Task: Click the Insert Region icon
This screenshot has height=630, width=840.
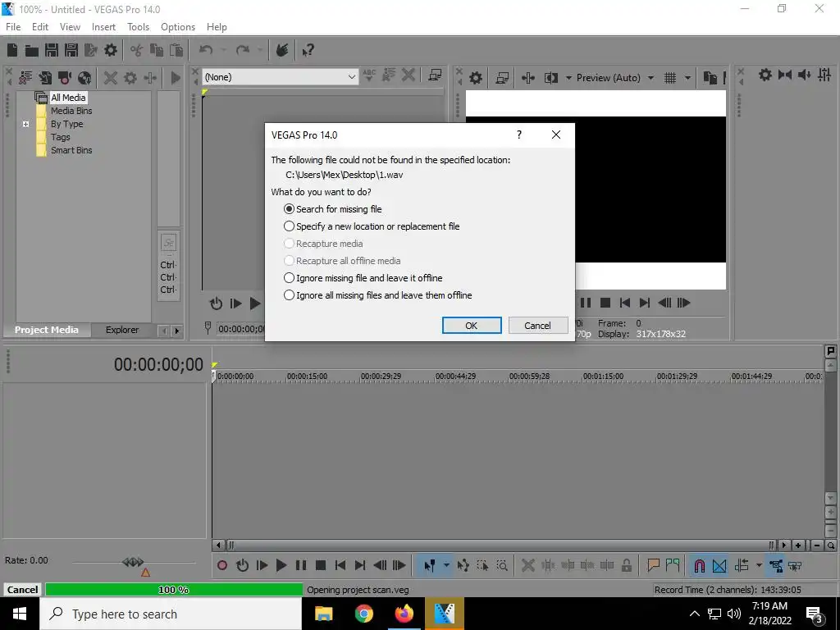Action: pos(673,565)
